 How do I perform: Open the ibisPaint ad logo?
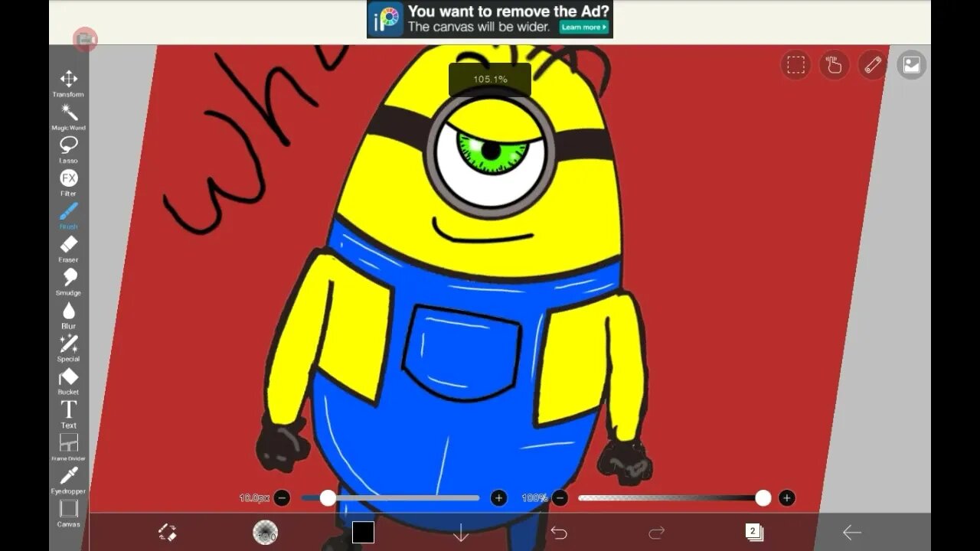(x=386, y=19)
